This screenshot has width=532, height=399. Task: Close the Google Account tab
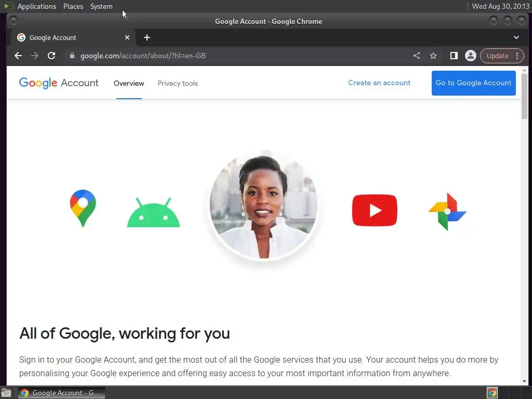click(127, 37)
